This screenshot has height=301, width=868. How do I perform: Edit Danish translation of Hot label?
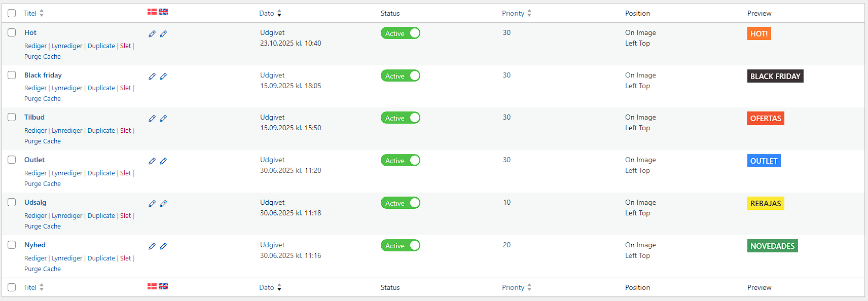pos(152,34)
